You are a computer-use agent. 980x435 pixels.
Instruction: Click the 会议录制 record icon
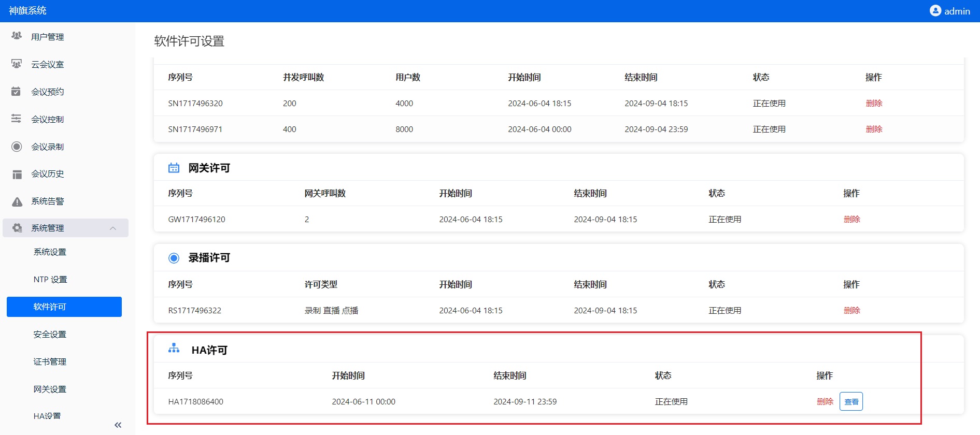[x=17, y=147]
